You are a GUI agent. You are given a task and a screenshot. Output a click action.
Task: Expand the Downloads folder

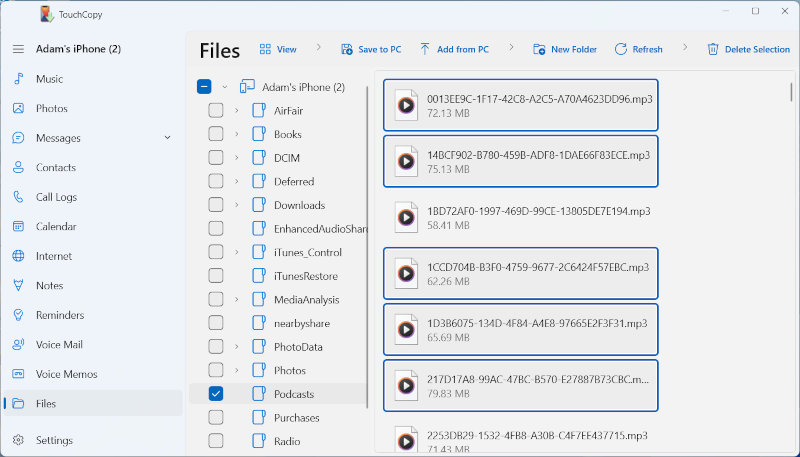tap(237, 205)
